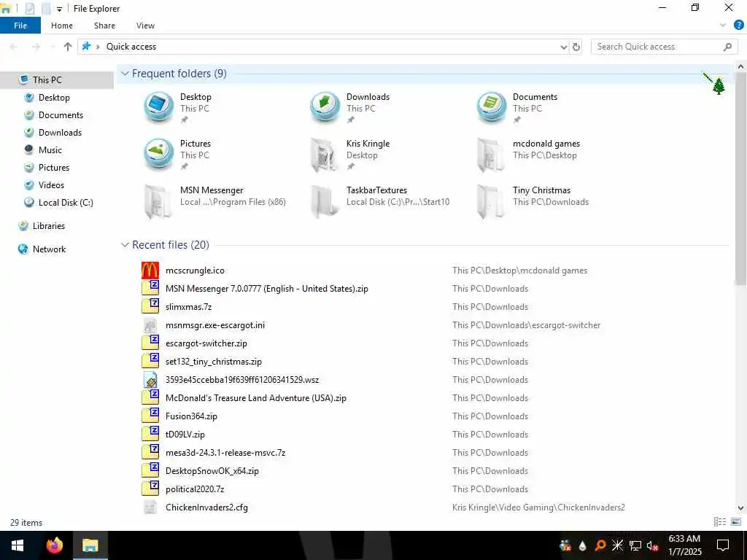Open the File Explorer taskbar button

point(90,545)
